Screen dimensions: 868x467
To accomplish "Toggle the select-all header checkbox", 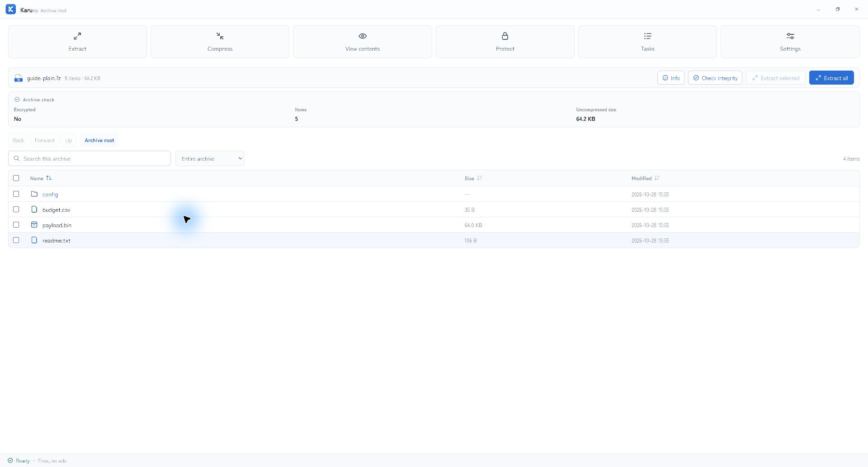I will click(x=16, y=178).
